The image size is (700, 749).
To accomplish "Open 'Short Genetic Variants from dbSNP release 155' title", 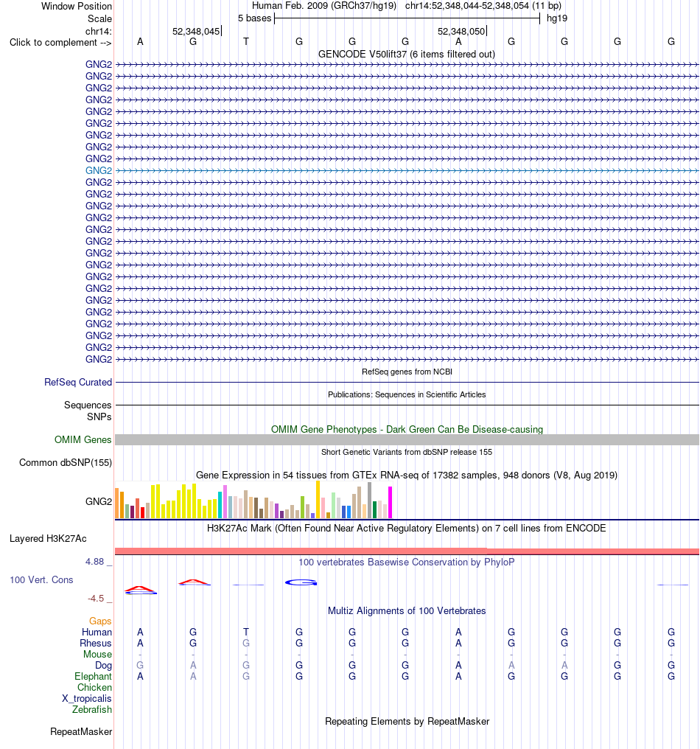I will [x=406, y=452].
